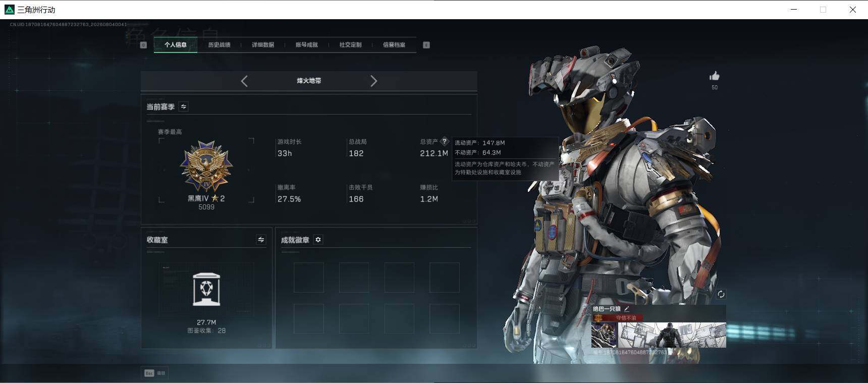Click the 撤离率 value 27.5%
868x383 pixels.
click(289, 199)
